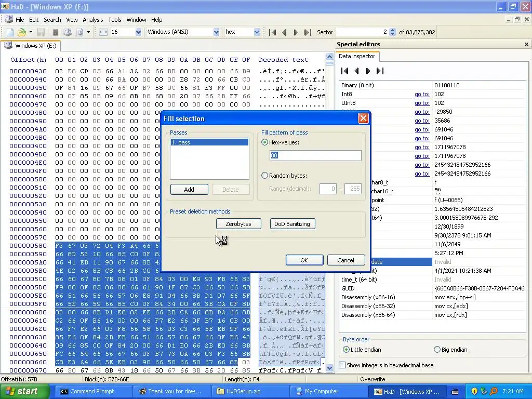Data inspector: go to next byte icon
The width and height of the screenshot is (532, 399).
pos(368,71)
